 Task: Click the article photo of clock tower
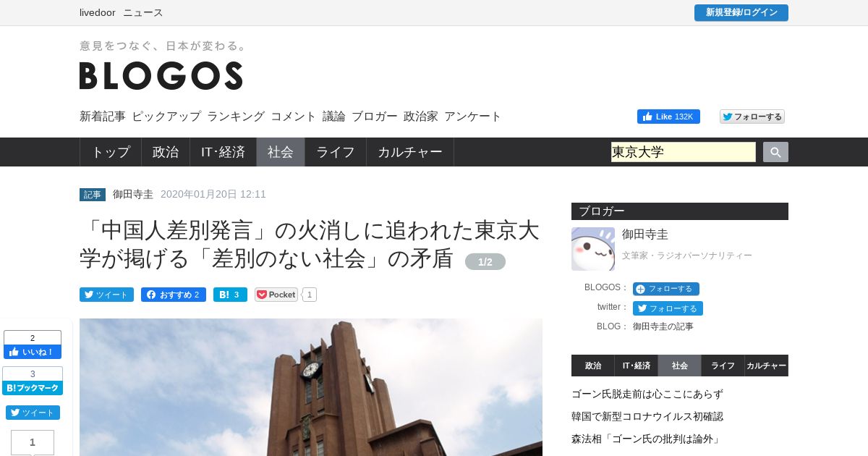[311, 387]
